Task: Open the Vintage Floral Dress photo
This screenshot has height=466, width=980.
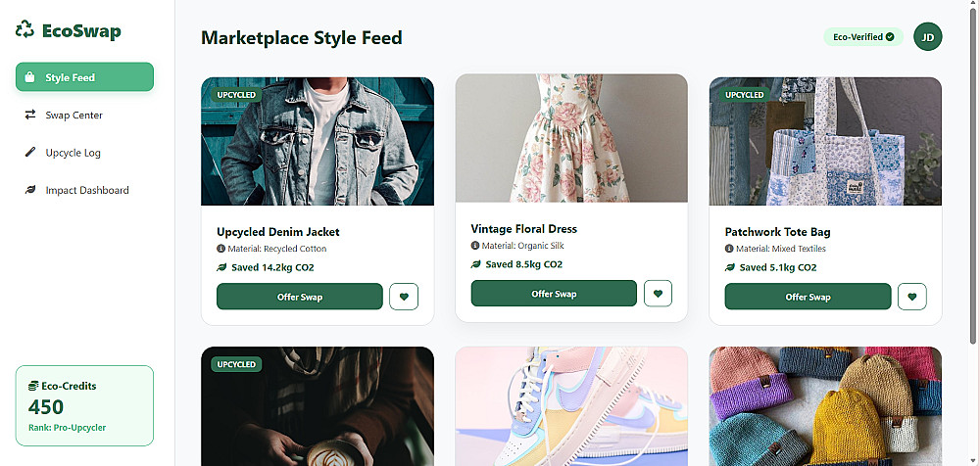Action: [571, 137]
